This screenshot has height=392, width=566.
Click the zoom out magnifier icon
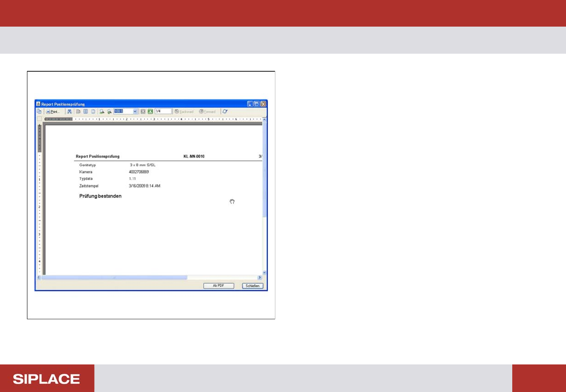[x=109, y=112]
